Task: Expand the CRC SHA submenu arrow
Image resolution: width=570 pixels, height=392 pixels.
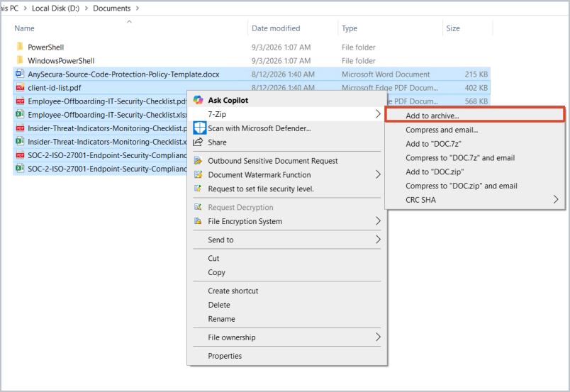Action: pyautogui.click(x=556, y=200)
